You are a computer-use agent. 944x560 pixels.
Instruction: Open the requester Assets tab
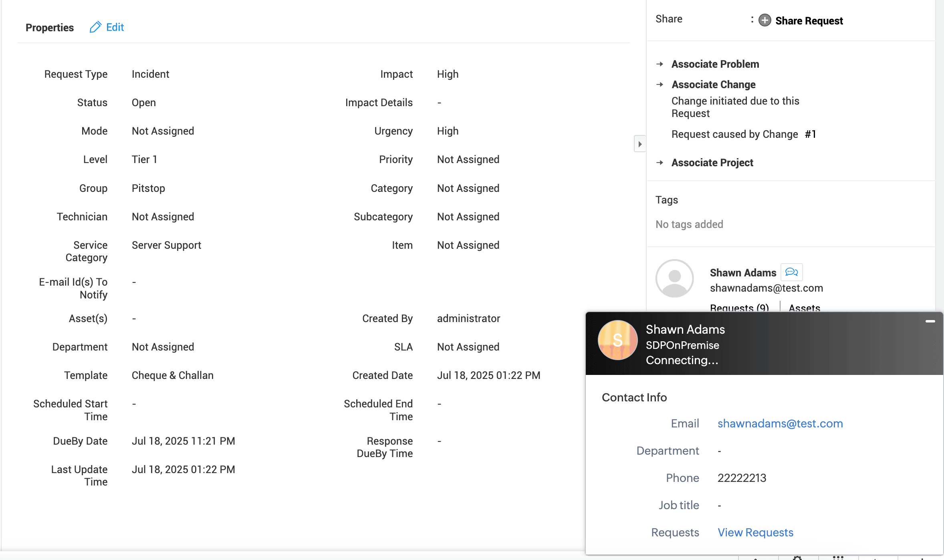[x=805, y=308]
